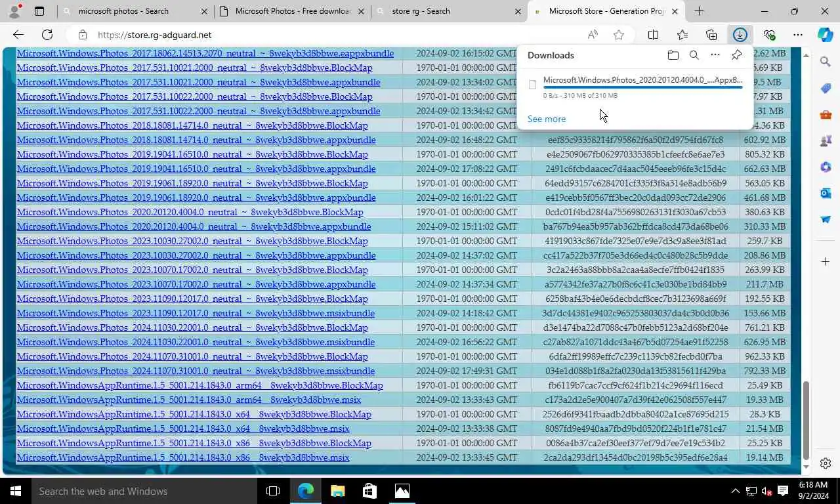This screenshot has width=840, height=504.
Task: Download Photos 2020.20120.4004.0 appxbundle link
Action: pos(194,226)
